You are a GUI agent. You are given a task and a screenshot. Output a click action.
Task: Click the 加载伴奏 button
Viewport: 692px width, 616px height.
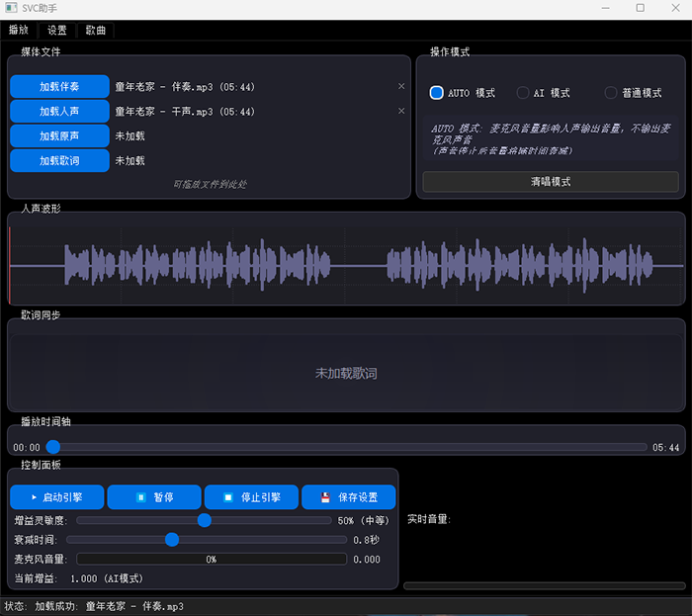(59, 87)
